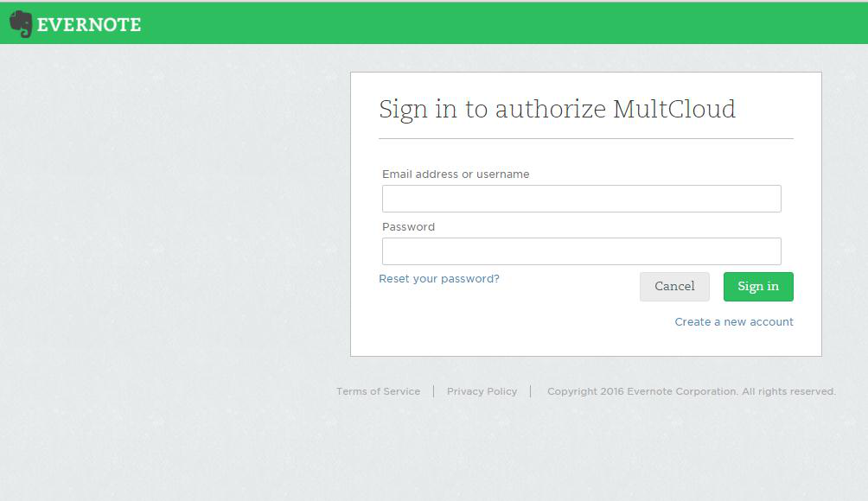Focus the Password input field
Viewport: 868px width, 501px height.
pyautogui.click(x=581, y=251)
